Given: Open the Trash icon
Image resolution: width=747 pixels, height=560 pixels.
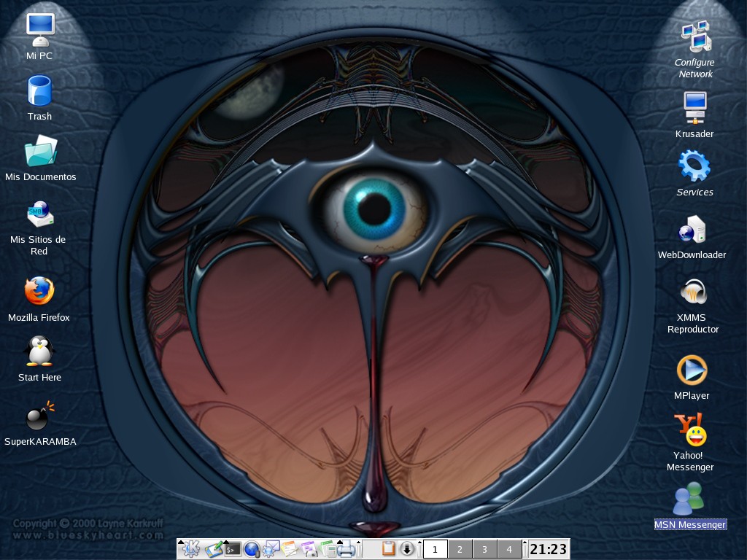Looking at the screenshot, I should (39, 90).
